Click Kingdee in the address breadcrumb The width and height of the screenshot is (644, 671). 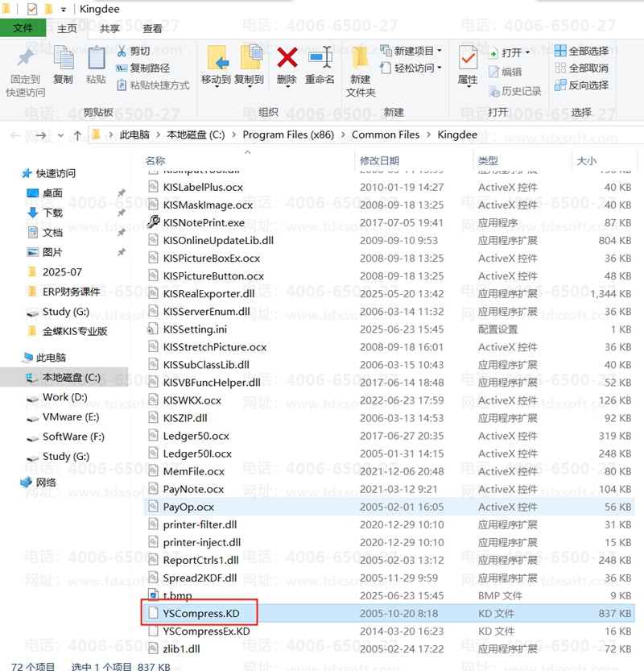pyautogui.click(x=457, y=135)
